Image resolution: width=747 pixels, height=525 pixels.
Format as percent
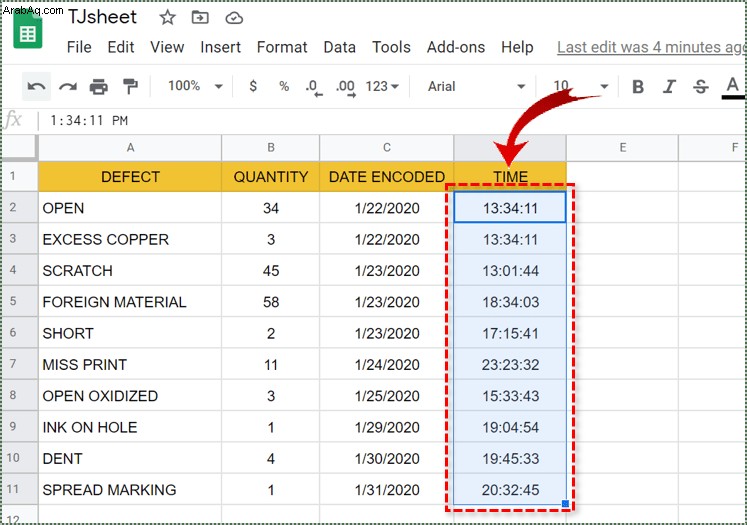284,86
